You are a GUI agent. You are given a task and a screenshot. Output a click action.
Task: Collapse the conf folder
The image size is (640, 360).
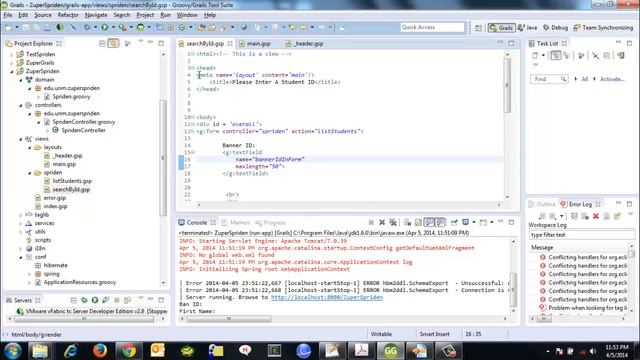pos(21,257)
